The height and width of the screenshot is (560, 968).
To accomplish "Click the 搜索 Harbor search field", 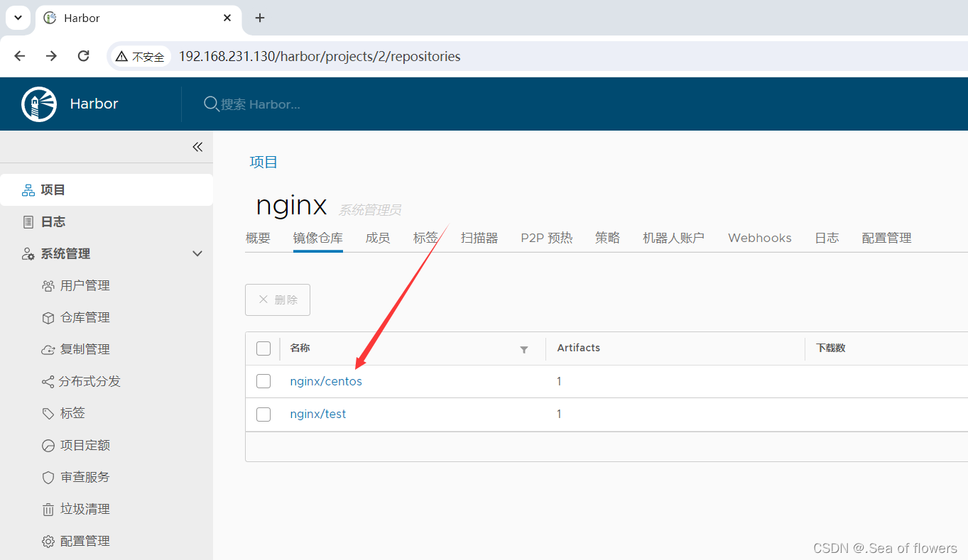I will pos(261,104).
